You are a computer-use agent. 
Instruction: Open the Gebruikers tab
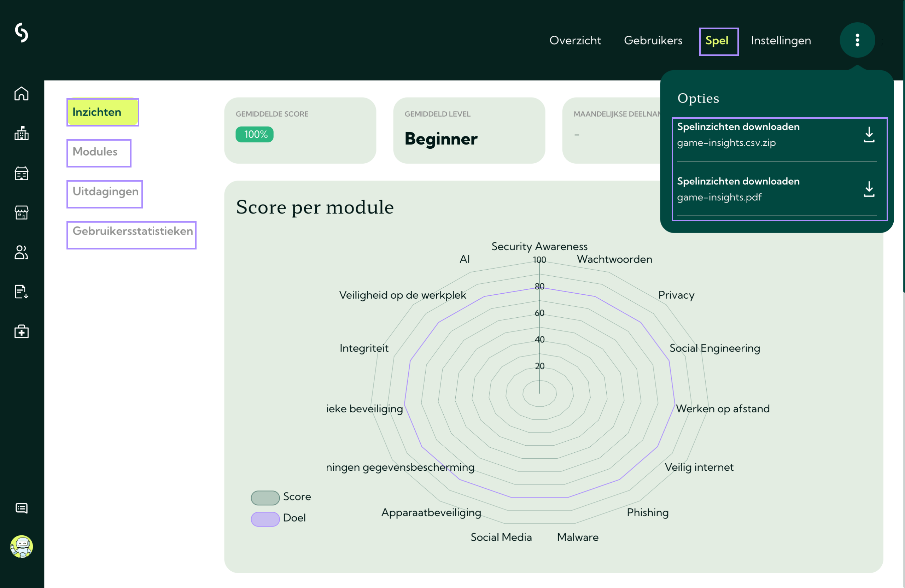coord(653,41)
